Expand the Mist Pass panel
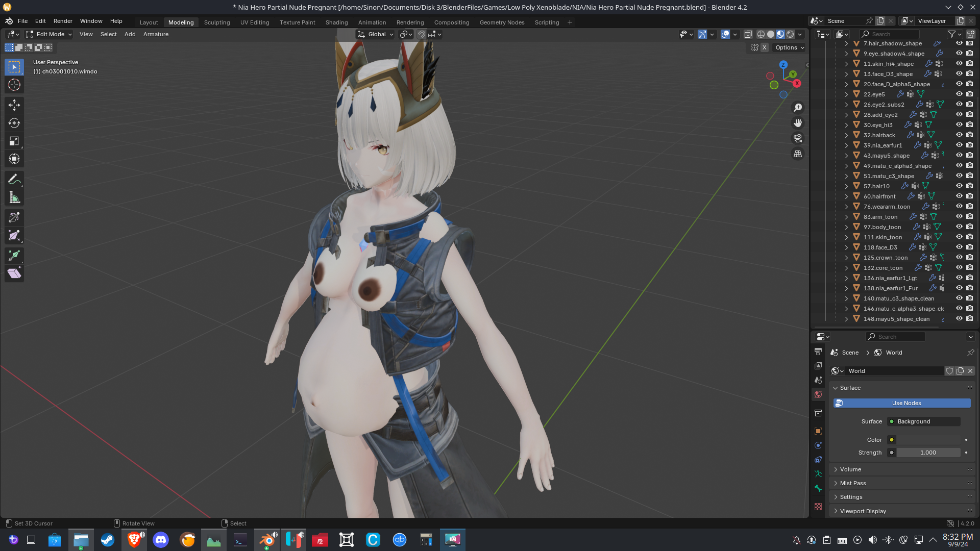The image size is (980, 551). click(902, 483)
